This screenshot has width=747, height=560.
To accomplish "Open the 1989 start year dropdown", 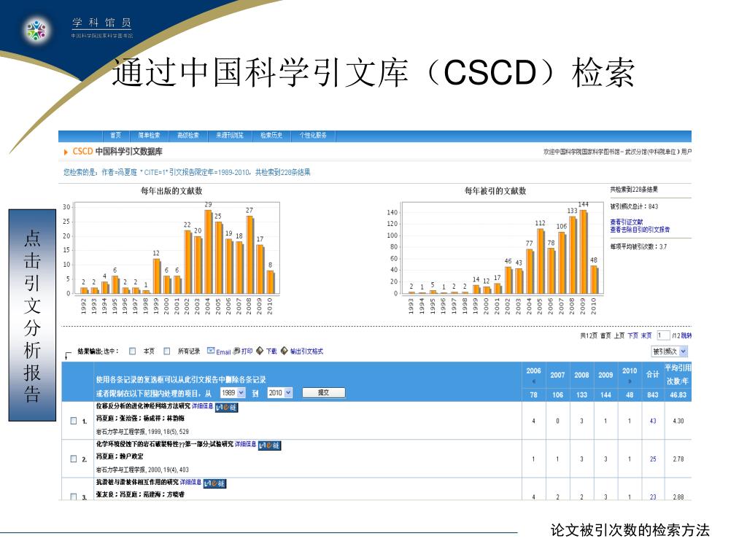I will click(233, 392).
